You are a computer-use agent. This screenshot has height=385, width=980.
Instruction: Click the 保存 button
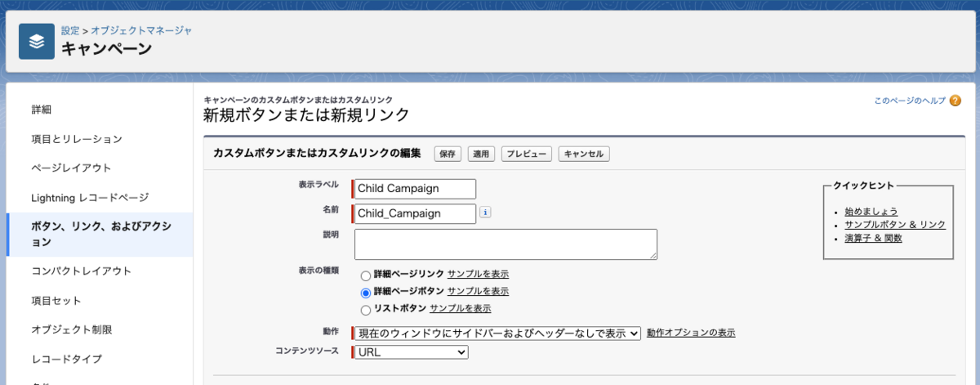tap(448, 154)
